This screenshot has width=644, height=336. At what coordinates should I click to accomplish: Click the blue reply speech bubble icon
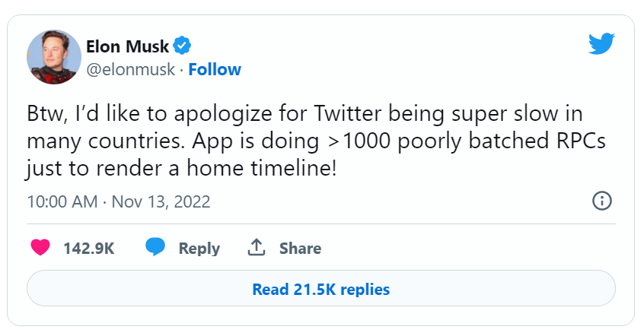156,248
